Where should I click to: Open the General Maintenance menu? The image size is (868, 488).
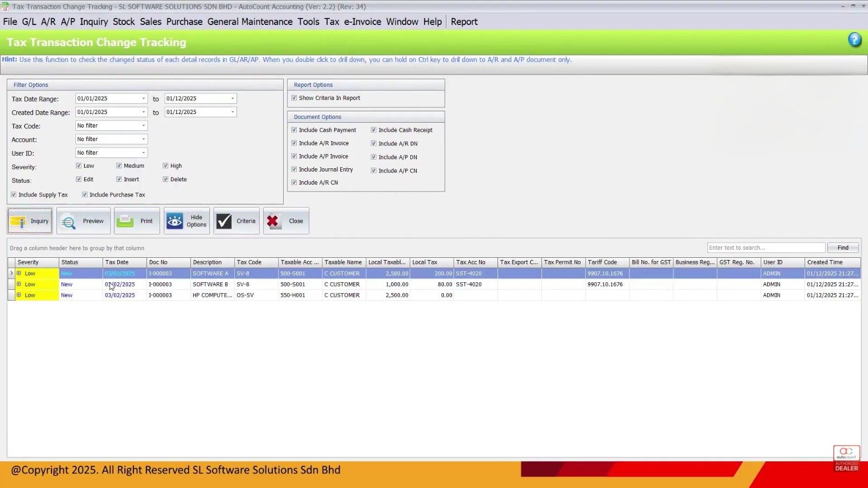[250, 22]
